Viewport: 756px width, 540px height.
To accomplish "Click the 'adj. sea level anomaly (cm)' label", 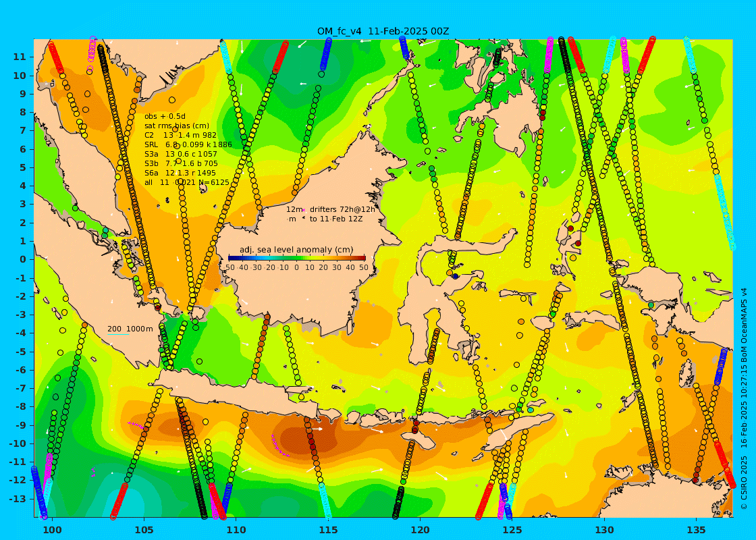I will pos(296,250).
